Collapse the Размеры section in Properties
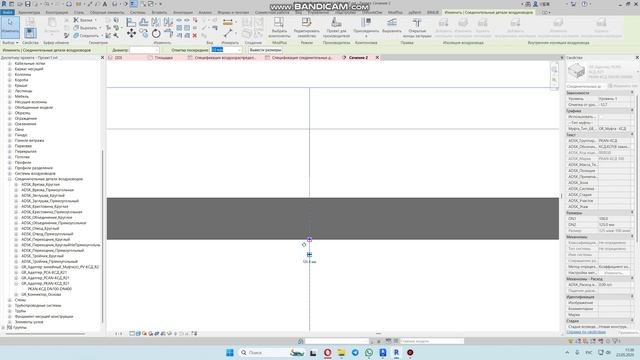 coord(632,213)
